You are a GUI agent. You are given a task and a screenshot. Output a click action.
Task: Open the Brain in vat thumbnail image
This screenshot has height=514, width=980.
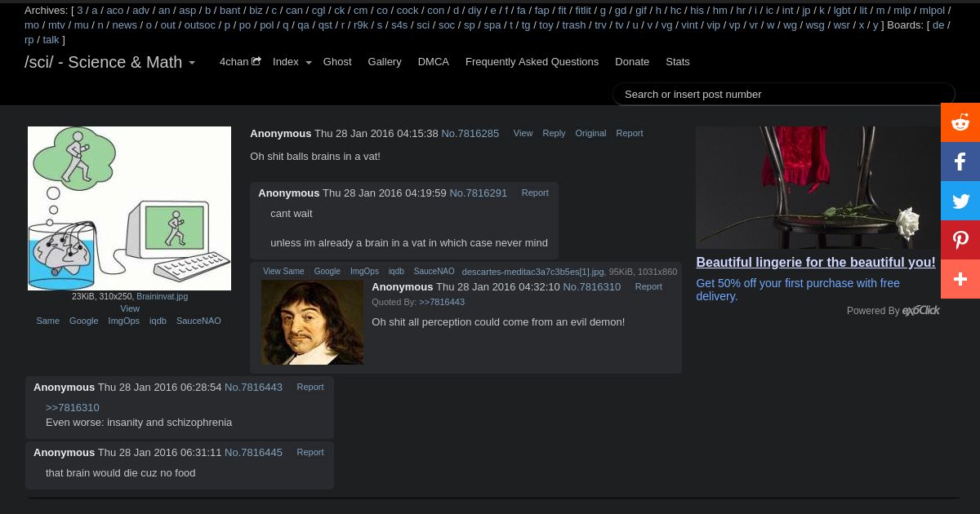(129, 208)
